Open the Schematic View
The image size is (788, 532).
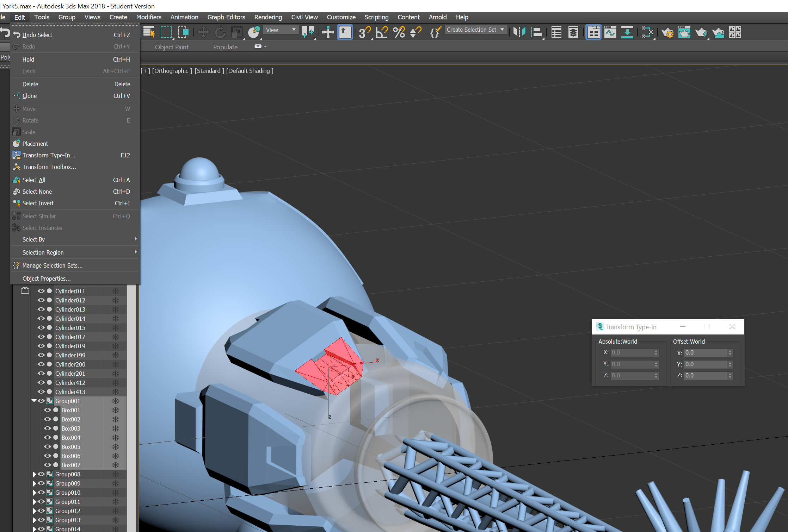tap(627, 32)
